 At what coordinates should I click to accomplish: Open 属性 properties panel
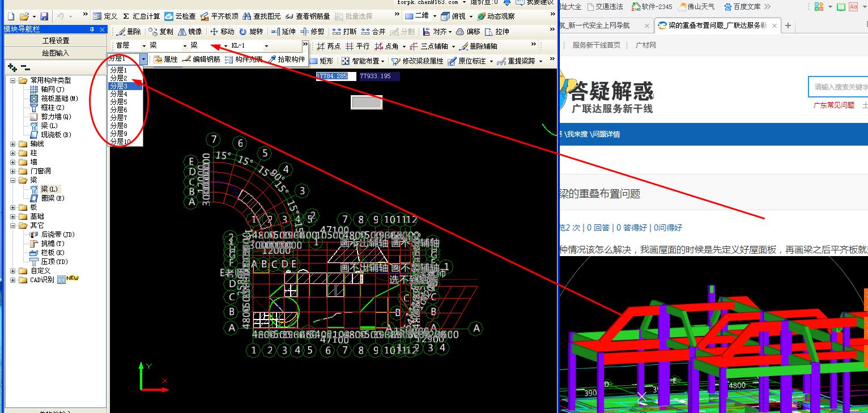[x=165, y=59]
